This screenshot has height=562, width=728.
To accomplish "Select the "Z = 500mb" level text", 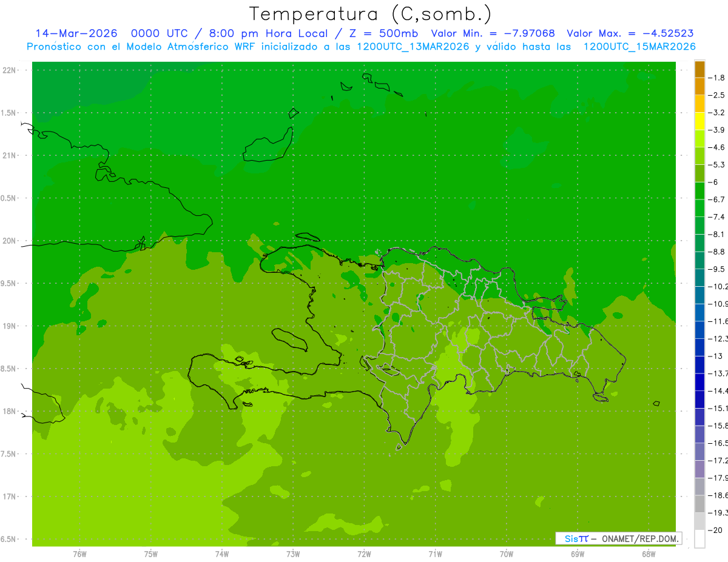I will tap(382, 33).
